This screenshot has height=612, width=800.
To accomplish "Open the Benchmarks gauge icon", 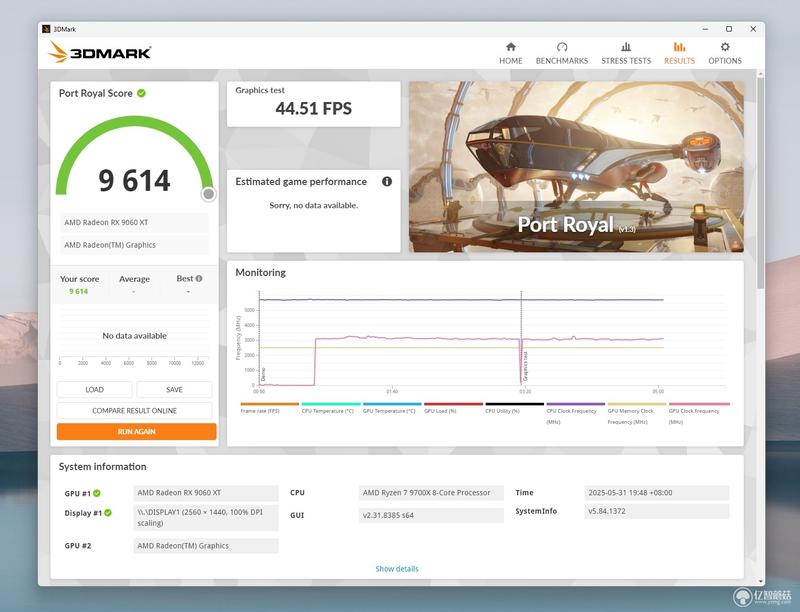I will tap(562, 47).
